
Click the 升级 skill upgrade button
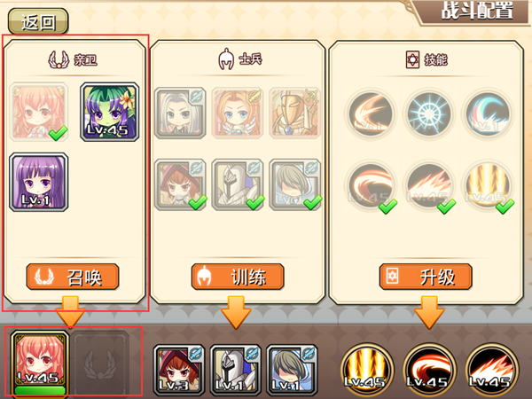[x=426, y=277]
